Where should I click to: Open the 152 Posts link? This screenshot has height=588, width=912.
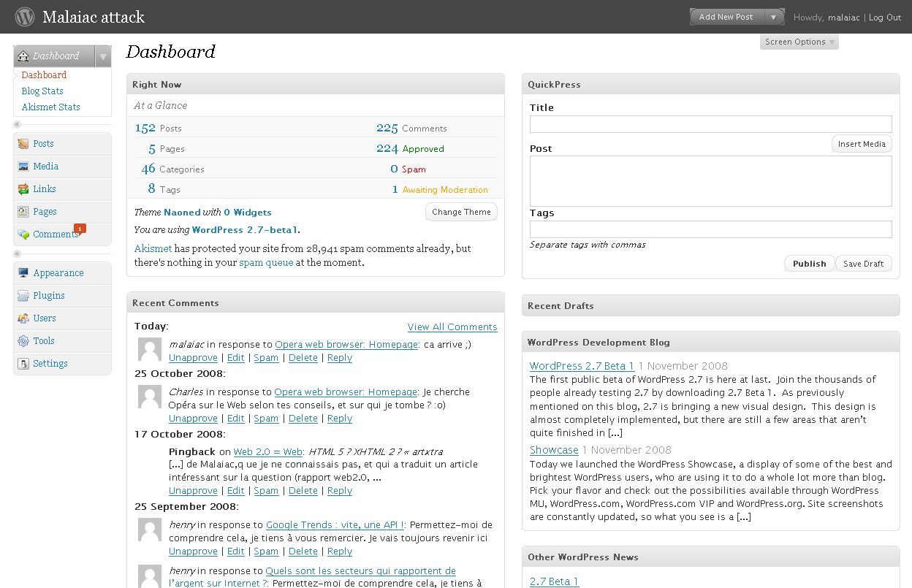click(158, 129)
